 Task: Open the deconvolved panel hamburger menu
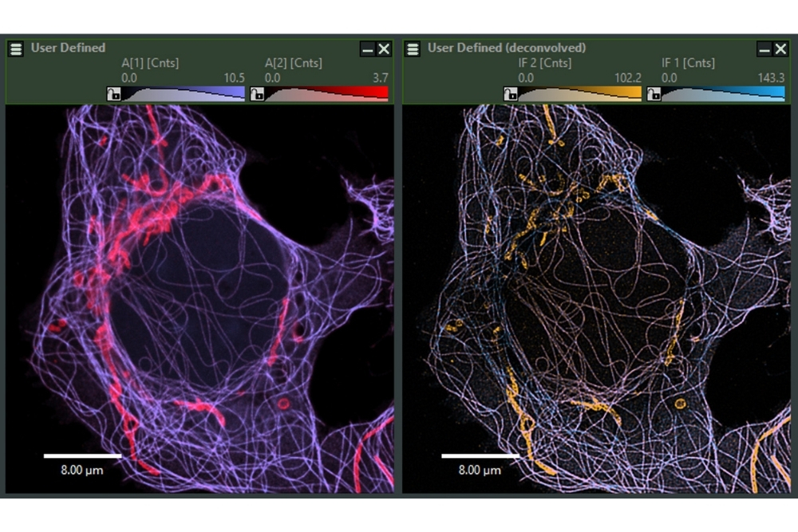413,49
